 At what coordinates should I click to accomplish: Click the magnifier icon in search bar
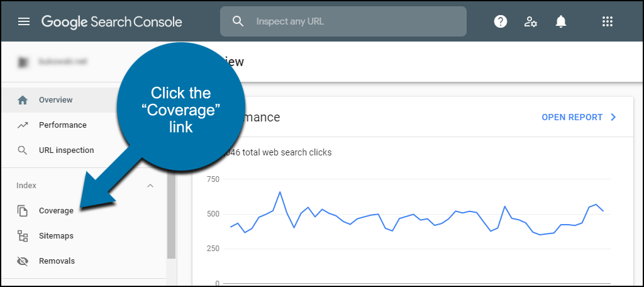(238, 21)
